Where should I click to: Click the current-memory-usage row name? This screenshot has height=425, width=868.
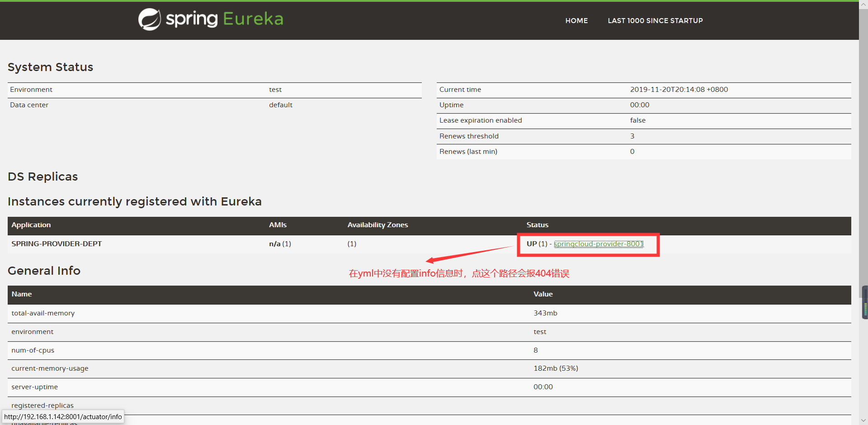point(50,368)
